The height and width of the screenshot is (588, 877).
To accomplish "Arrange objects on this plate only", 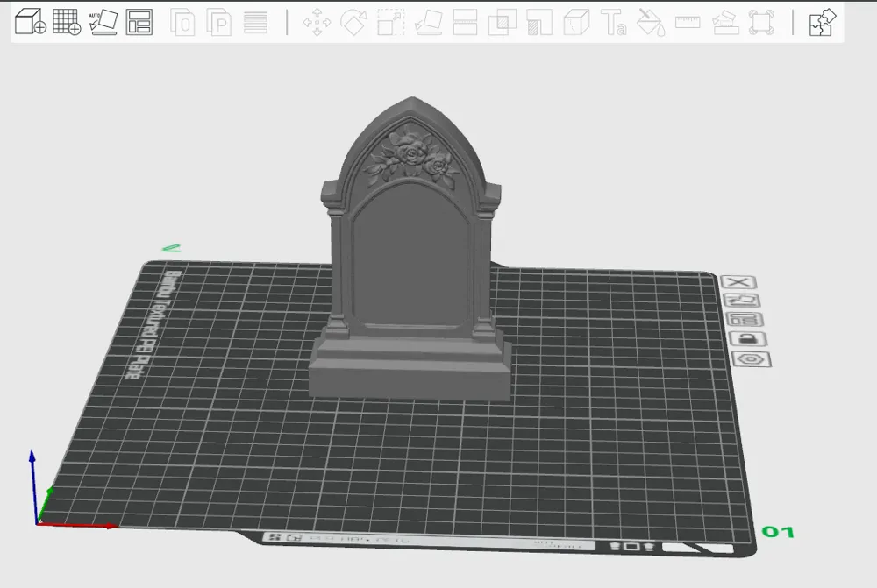I will 745,320.
